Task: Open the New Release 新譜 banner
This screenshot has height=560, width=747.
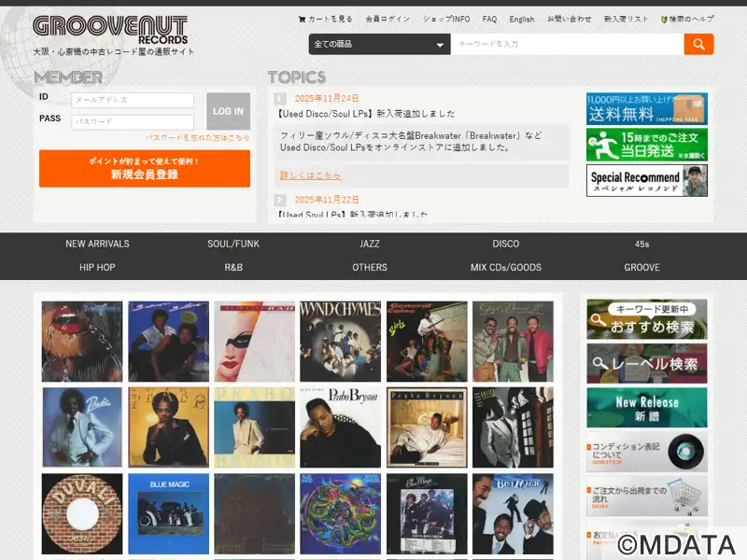Action: click(x=647, y=408)
